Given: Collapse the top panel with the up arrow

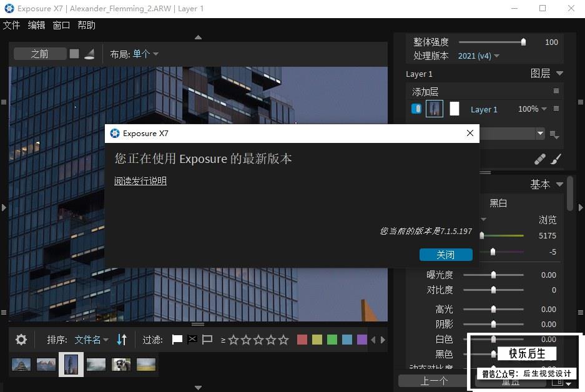Looking at the screenshot, I should point(198,37).
